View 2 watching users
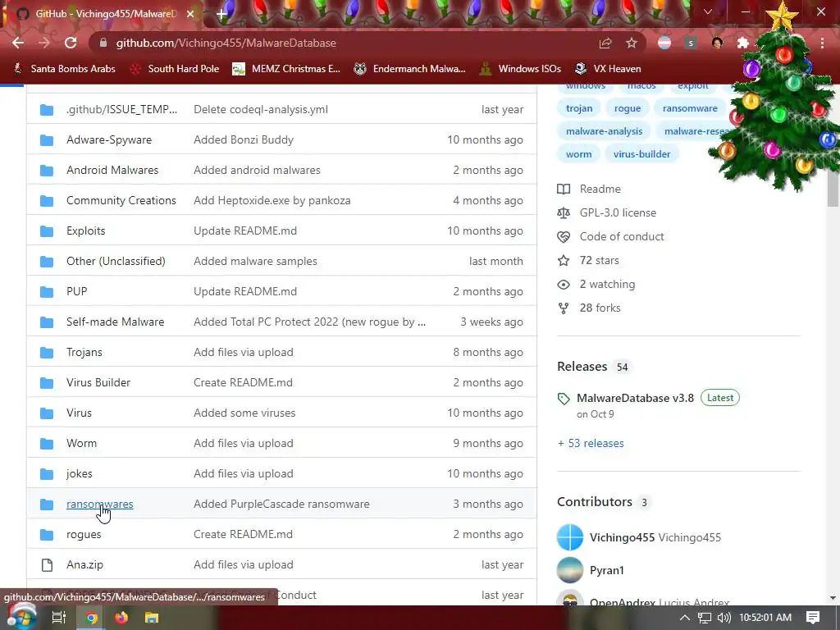 (x=607, y=285)
